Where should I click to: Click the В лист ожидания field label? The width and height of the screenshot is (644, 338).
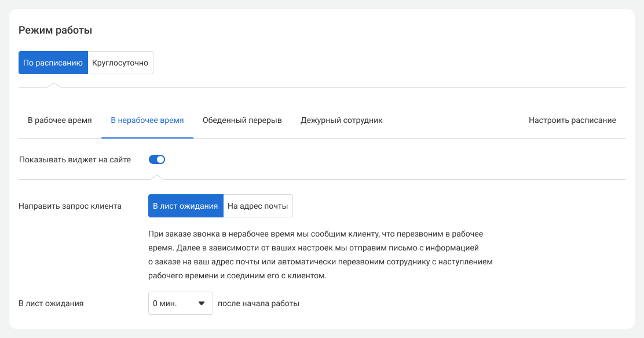(51, 303)
